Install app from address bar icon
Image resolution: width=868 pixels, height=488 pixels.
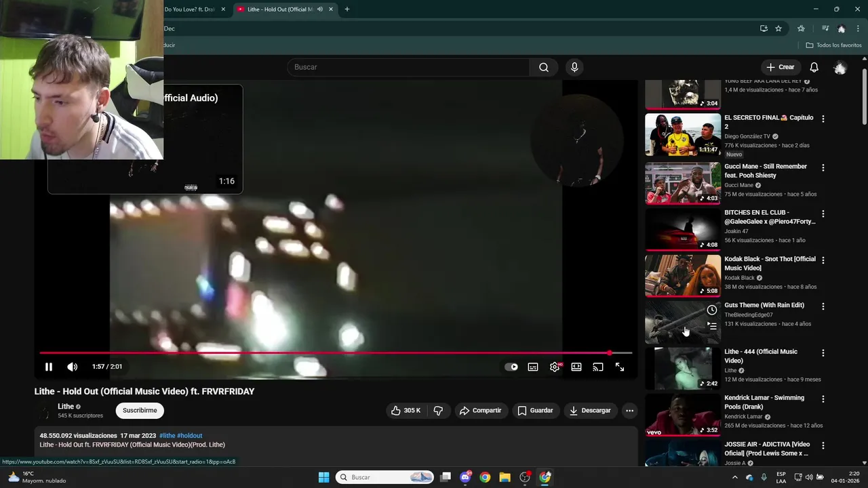pyautogui.click(x=764, y=28)
